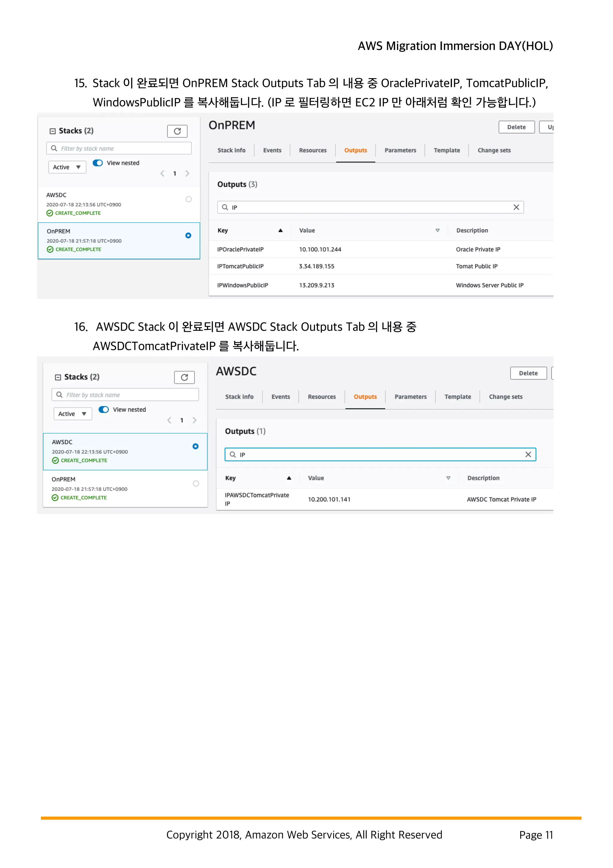Viewport: 613px width, 868px height.
Task: Click the Tomat Public IP description
Action: pyautogui.click(x=477, y=267)
